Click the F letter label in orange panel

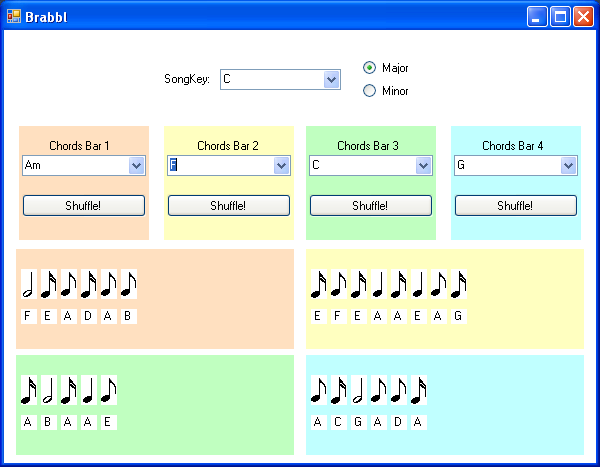click(29, 316)
